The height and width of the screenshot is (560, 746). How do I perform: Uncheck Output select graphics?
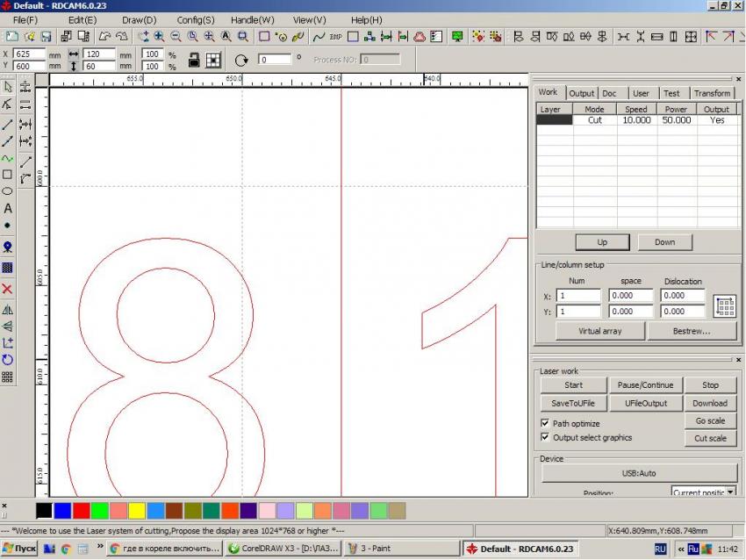point(545,437)
